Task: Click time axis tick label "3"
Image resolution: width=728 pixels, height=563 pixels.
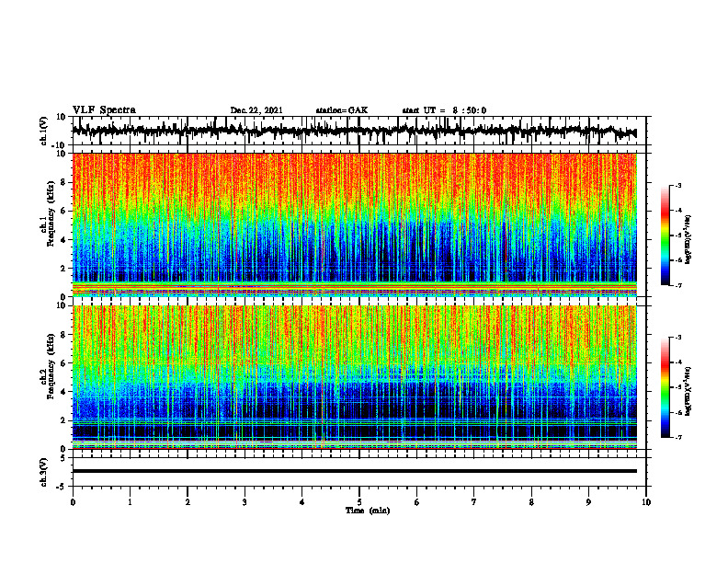Action: point(245,502)
